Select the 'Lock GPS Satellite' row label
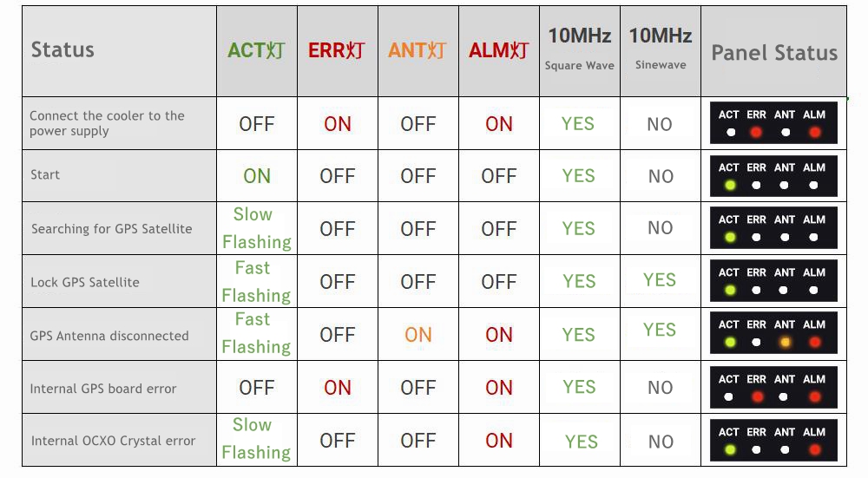This screenshot has width=868, height=478. [85, 282]
